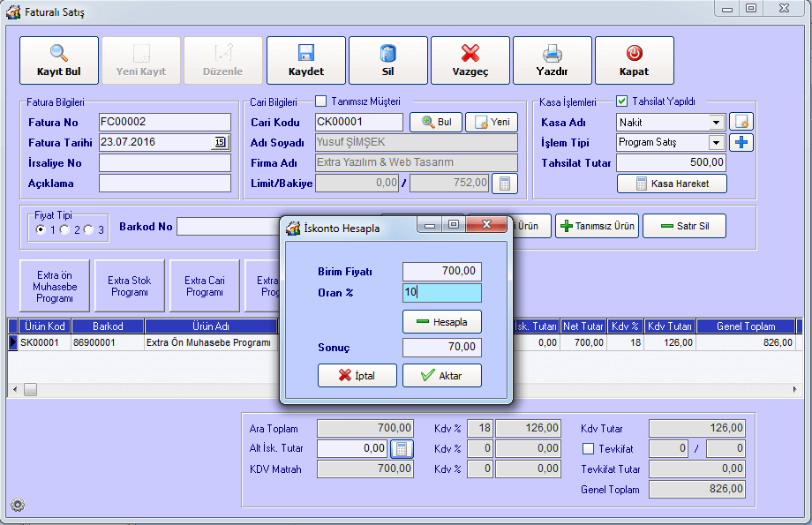Click the Kayıt Bul search toolbar button
Image resolution: width=812 pixels, height=525 pixels.
[58, 60]
